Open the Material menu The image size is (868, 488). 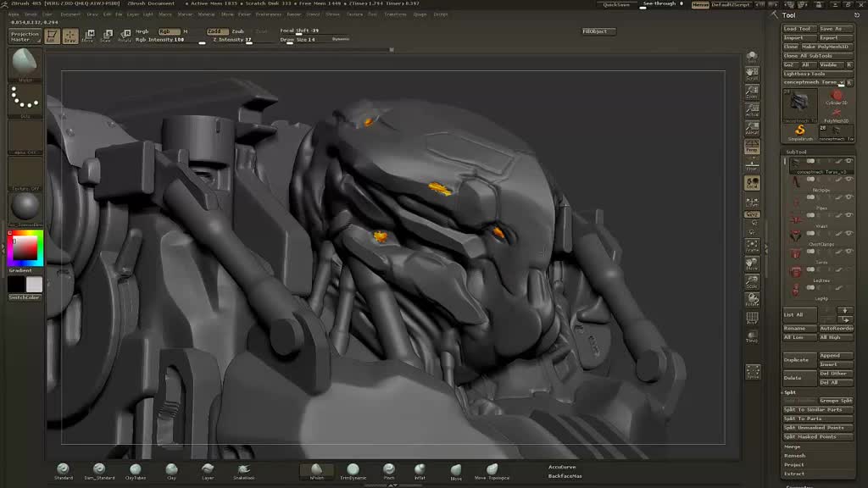pyautogui.click(x=206, y=14)
